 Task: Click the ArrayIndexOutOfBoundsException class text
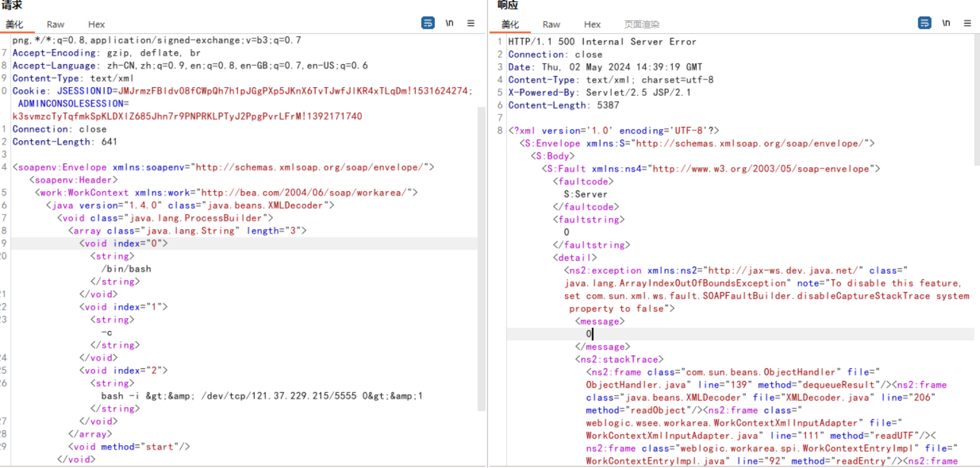coord(675,283)
